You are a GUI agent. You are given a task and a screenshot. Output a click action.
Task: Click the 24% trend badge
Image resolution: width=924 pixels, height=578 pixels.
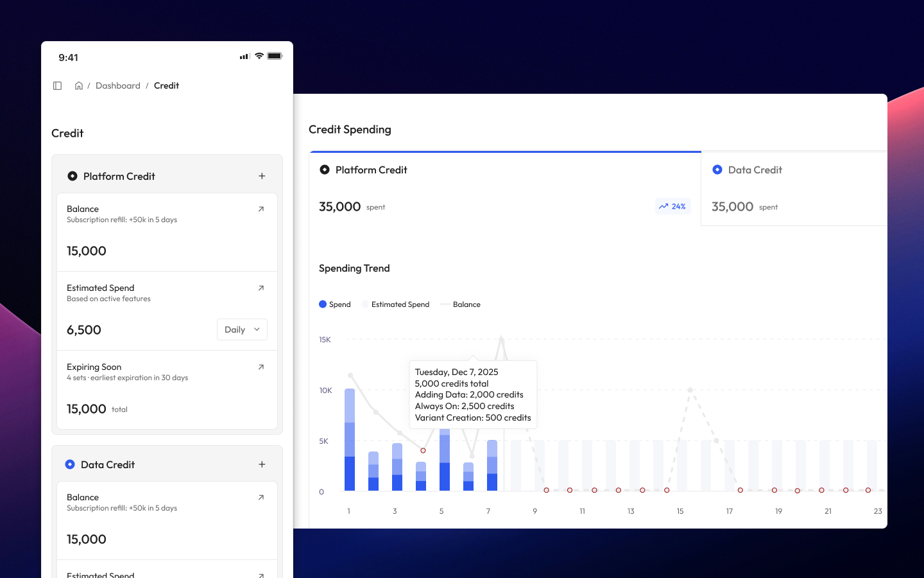click(672, 206)
